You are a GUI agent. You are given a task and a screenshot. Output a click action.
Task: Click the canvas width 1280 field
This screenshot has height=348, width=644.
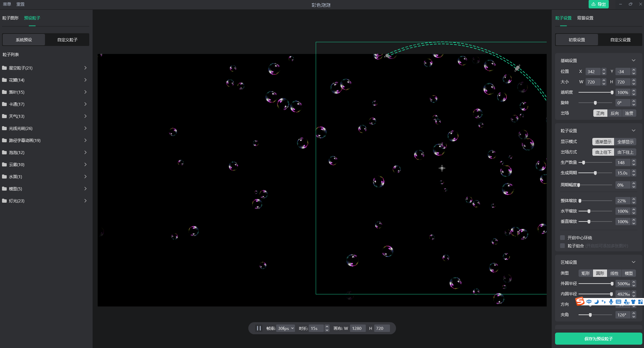(x=357, y=328)
